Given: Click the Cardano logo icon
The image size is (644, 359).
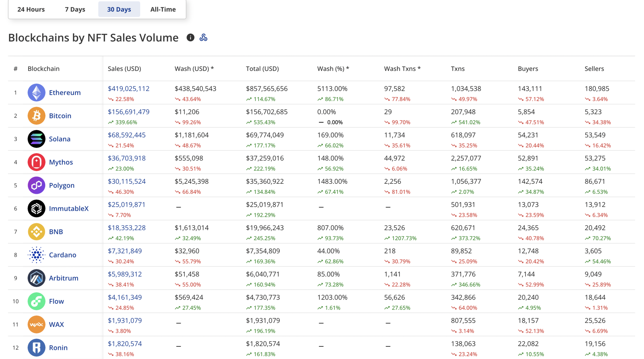Looking at the screenshot, I should pyautogui.click(x=36, y=255).
